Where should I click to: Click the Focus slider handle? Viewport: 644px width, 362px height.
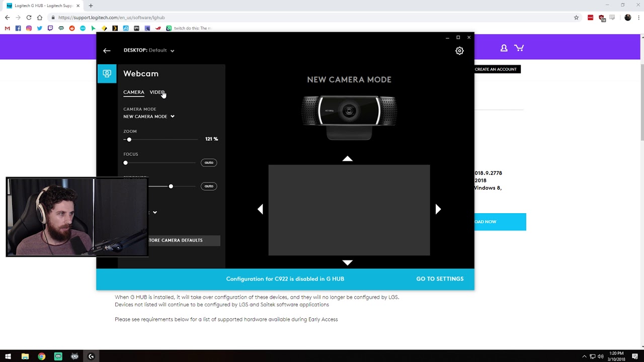[x=126, y=163]
